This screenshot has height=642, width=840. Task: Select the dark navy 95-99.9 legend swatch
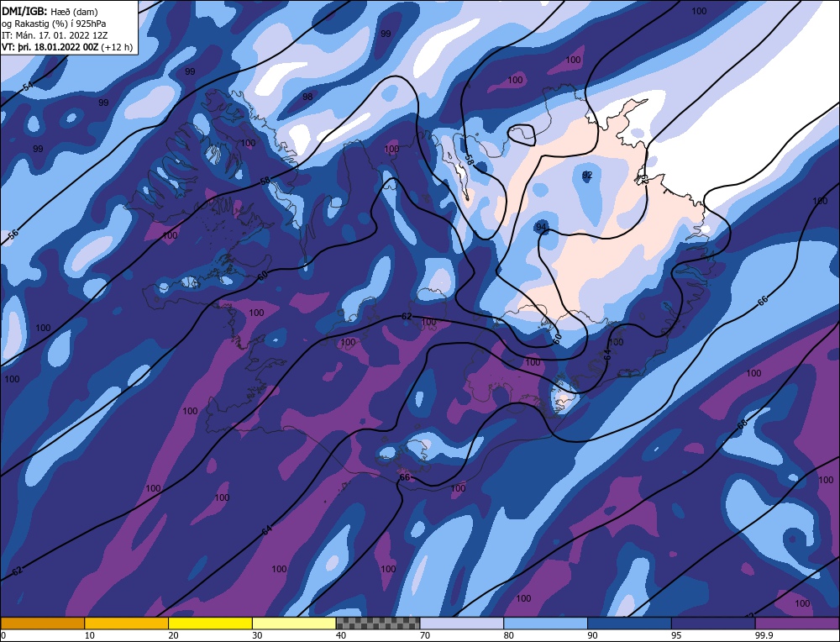[713, 623]
